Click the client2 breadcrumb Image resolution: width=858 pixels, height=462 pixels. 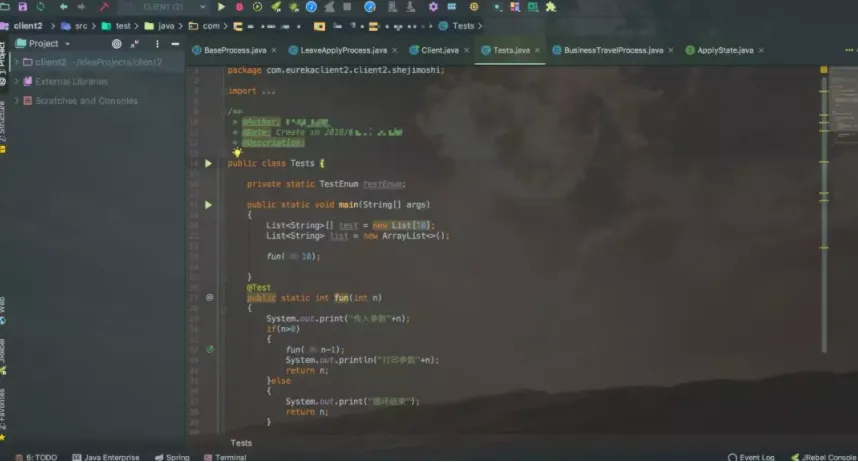click(x=27, y=26)
